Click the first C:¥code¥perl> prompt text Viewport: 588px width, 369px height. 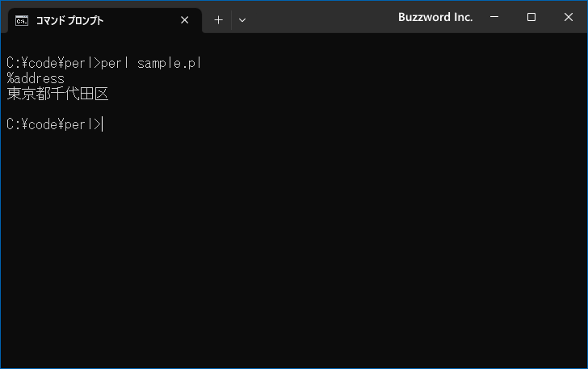(53, 63)
